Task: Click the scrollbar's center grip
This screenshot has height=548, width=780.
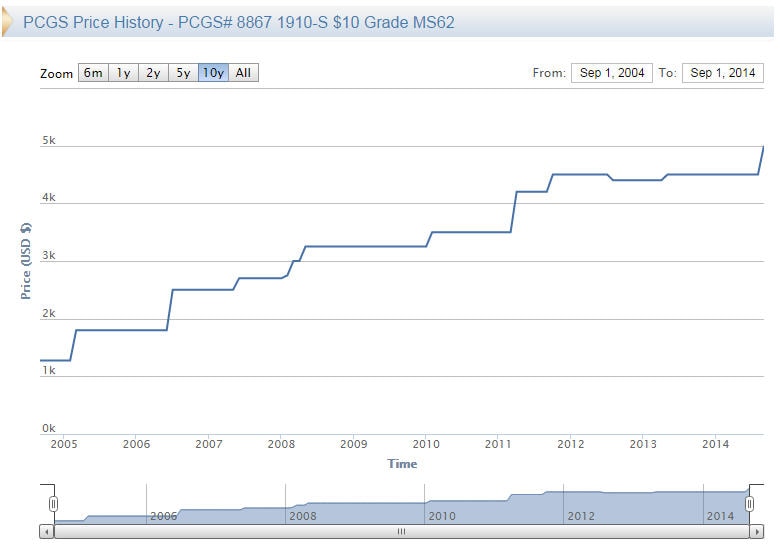Action: [x=401, y=532]
